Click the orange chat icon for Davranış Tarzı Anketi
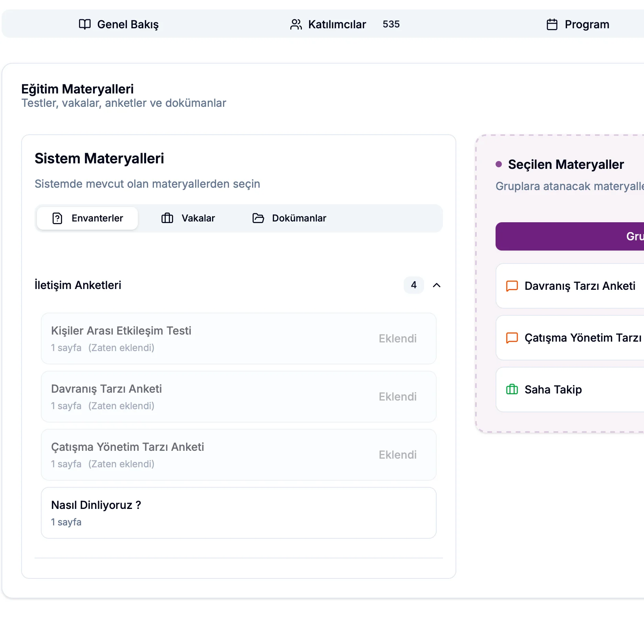This screenshot has height=644, width=644. [512, 286]
